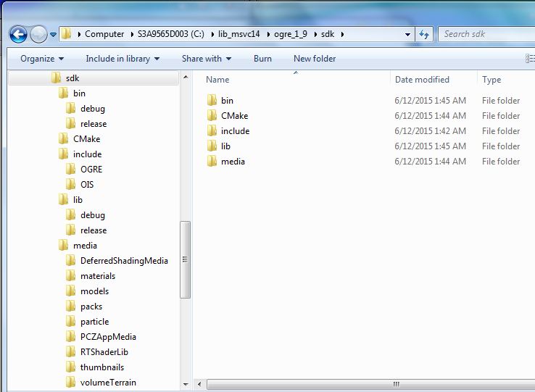Viewport: 535px width, 392px height.
Task: Click the Burn toolbar button
Action: pyautogui.click(x=262, y=59)
